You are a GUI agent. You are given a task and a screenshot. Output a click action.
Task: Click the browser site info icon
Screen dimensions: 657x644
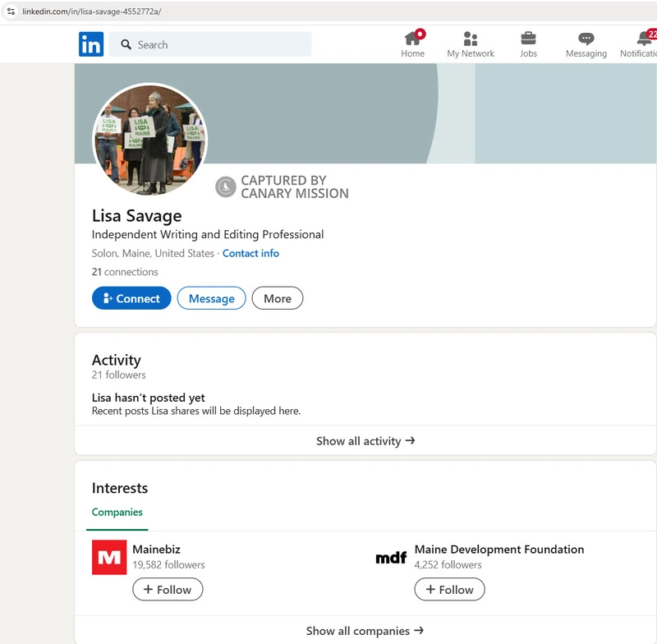pyautogui.click(x=11, y=11)
